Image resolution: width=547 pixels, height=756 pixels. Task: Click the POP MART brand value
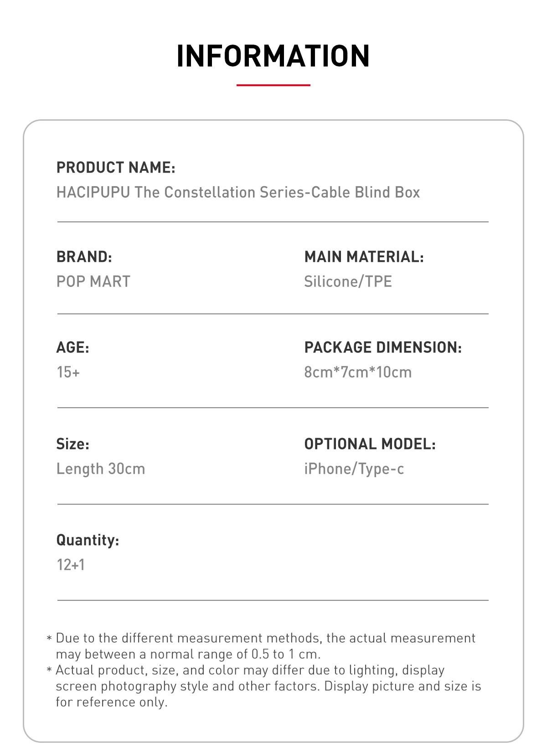[93, 281]
